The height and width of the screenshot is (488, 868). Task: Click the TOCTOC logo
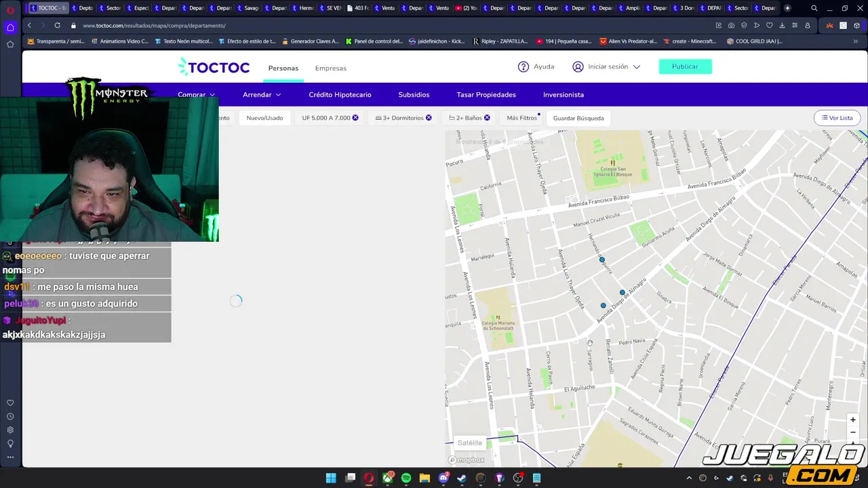click(x=214, y=67)
